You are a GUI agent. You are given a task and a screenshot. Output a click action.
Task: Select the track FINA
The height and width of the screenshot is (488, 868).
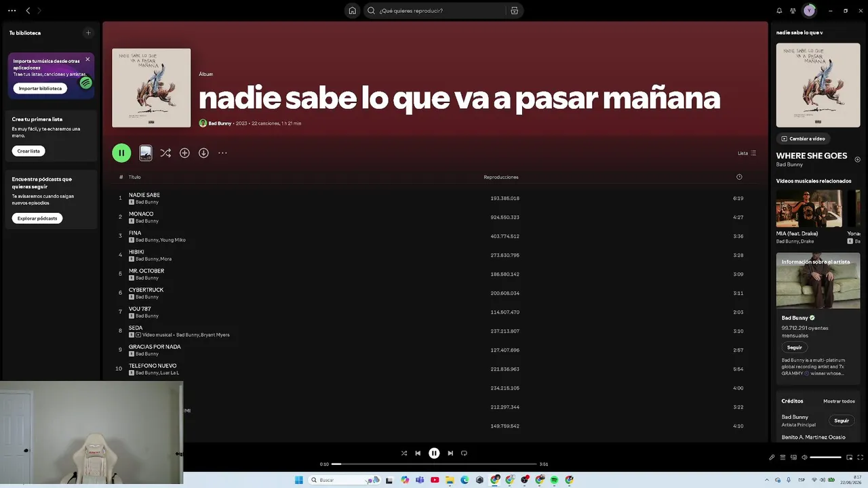135,233
